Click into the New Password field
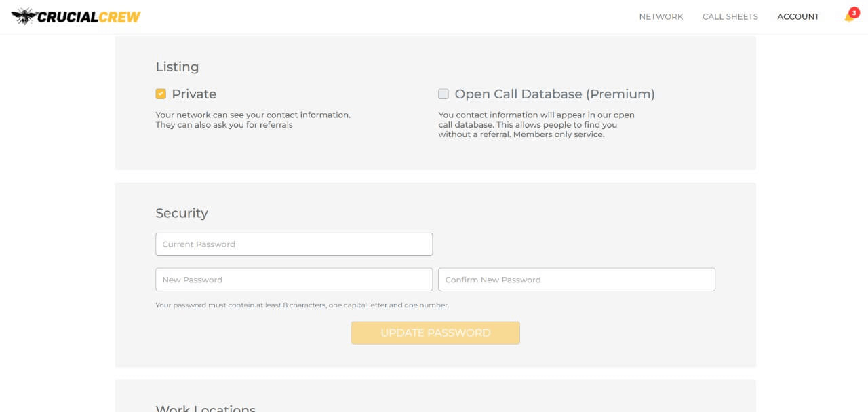The width and height of the screenshot is (868, 412). click(x=294, y=280)
